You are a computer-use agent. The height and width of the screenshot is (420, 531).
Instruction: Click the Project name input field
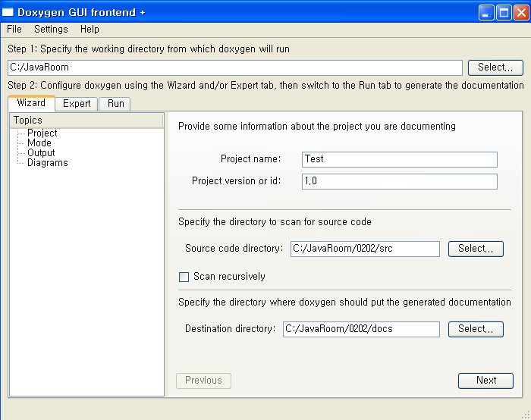[400, 159]
